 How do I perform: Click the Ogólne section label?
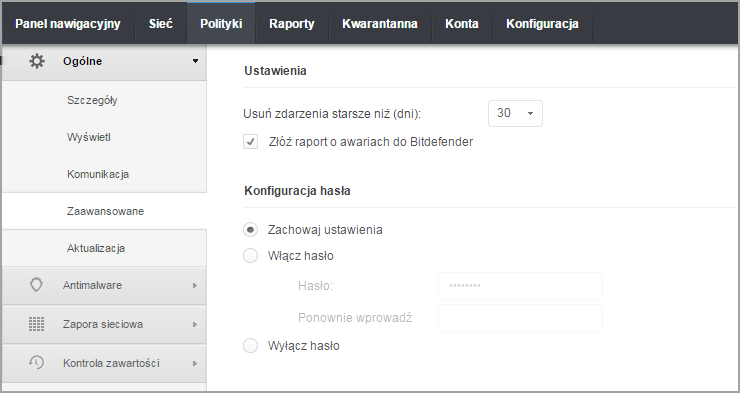click(83, 61)
